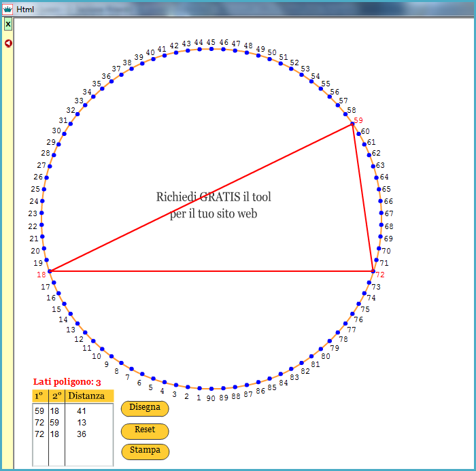Click distance value 36 in table
476x471 pixels.
[82, 434]
